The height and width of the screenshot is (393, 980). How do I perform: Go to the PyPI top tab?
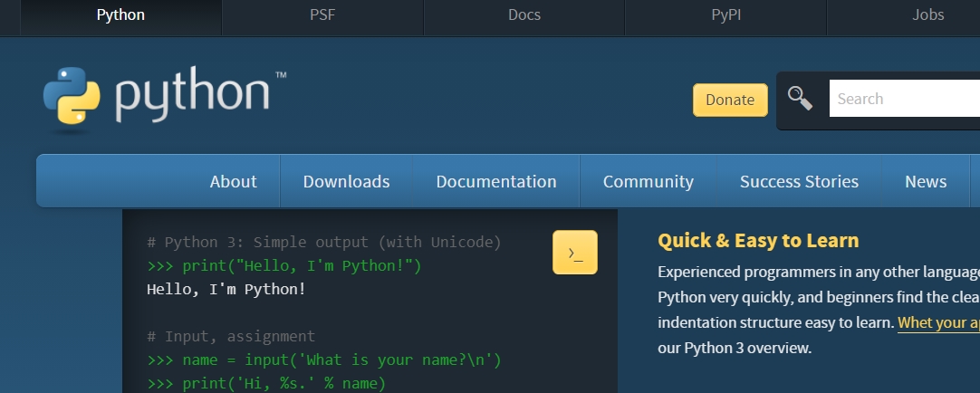point(726,15)
